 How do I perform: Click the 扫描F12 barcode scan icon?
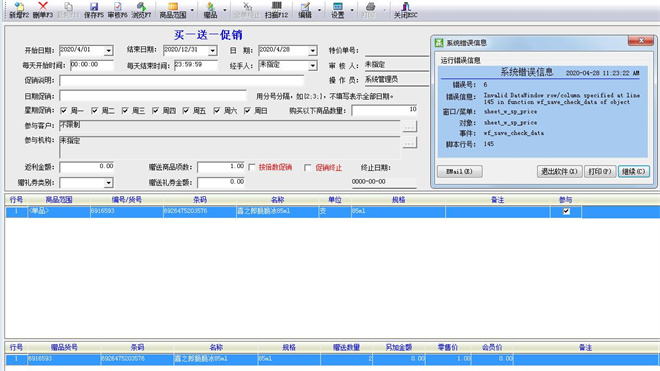[277, 6]
